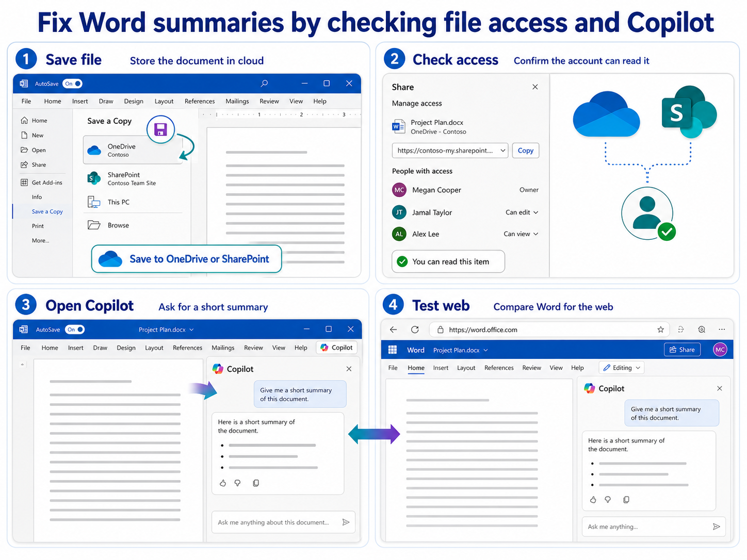Click More... in backstage sidebar
The image size is (747, 560).
tap(40, 240)
